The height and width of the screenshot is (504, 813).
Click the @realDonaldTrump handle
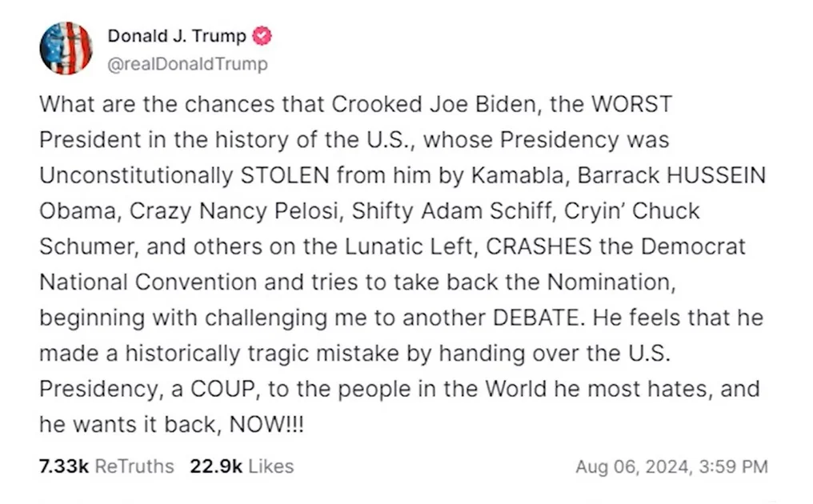[187, 64]
